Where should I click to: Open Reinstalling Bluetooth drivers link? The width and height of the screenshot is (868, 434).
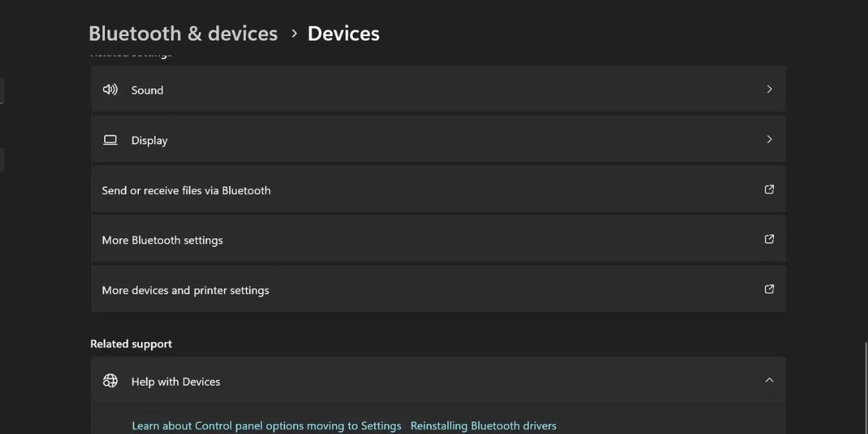point(483,426)
